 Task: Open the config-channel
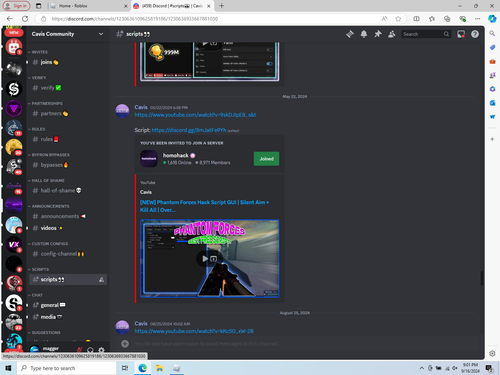tap(68, 254)
